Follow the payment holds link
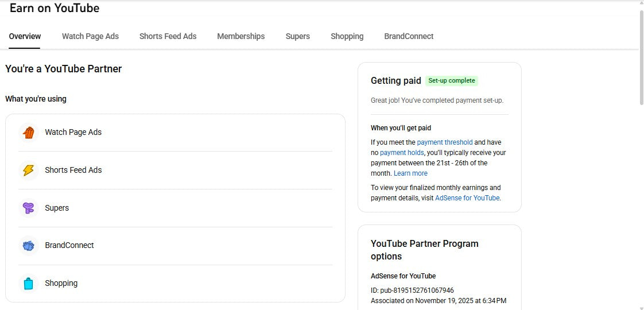 click(x=402, y=153)
